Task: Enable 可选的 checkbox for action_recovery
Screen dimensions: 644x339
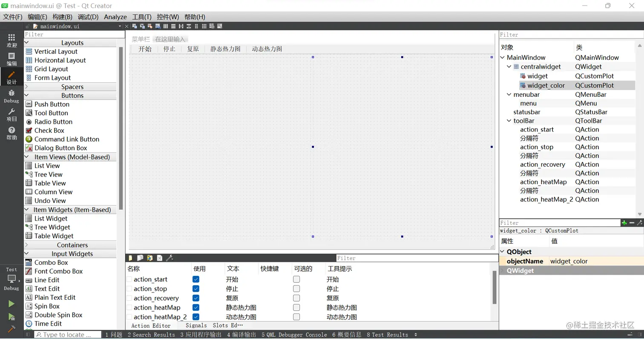Action: (296, 298)
